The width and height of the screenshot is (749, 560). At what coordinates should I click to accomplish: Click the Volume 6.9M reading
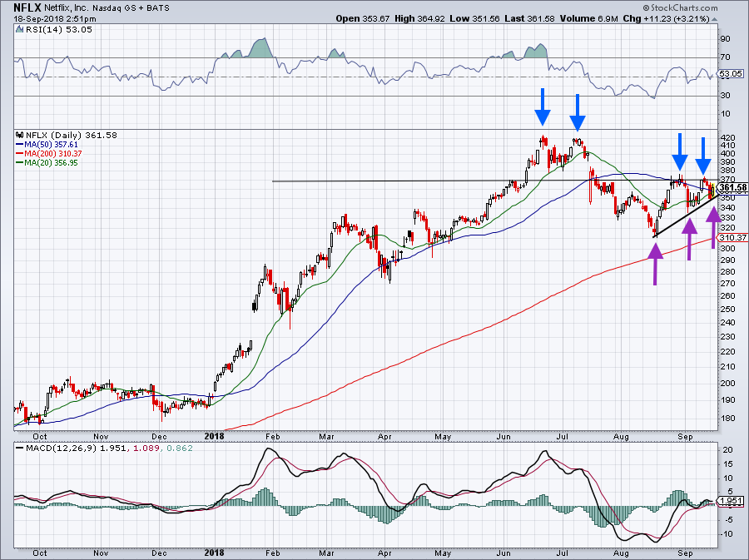(588, 18)
